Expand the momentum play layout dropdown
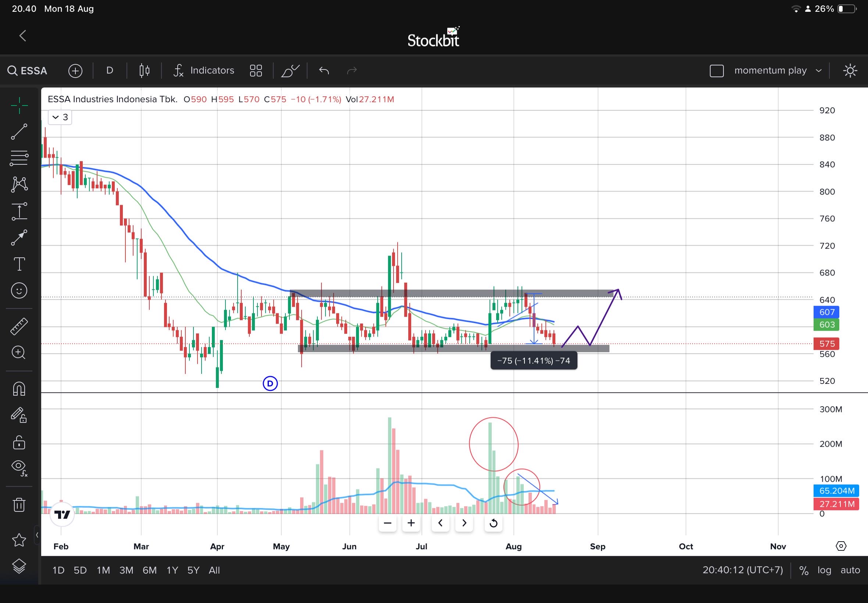 click(x=778, y=71)
